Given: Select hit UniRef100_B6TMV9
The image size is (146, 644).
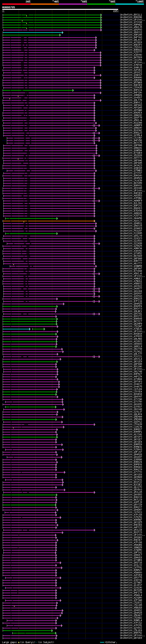Looking at the screenshot, I should pos(131,58).
